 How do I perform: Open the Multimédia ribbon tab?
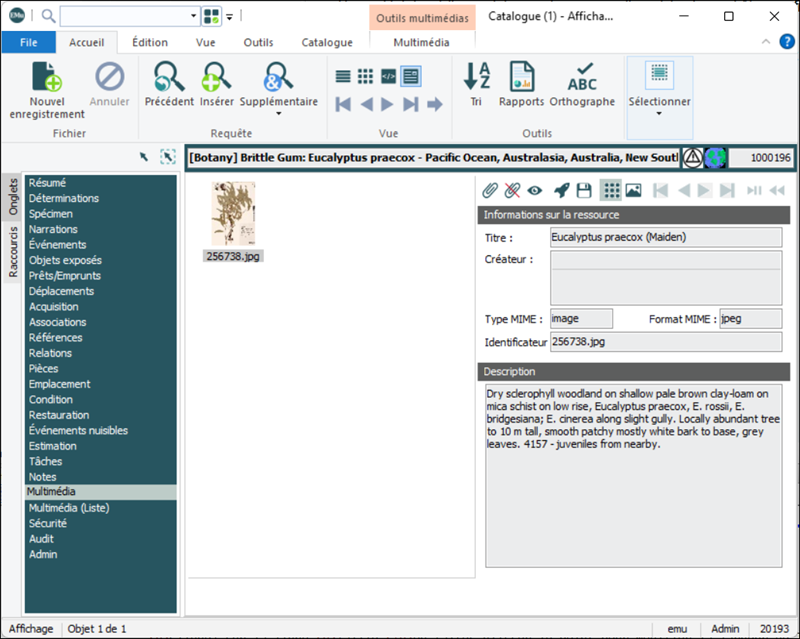pos(421,42)
